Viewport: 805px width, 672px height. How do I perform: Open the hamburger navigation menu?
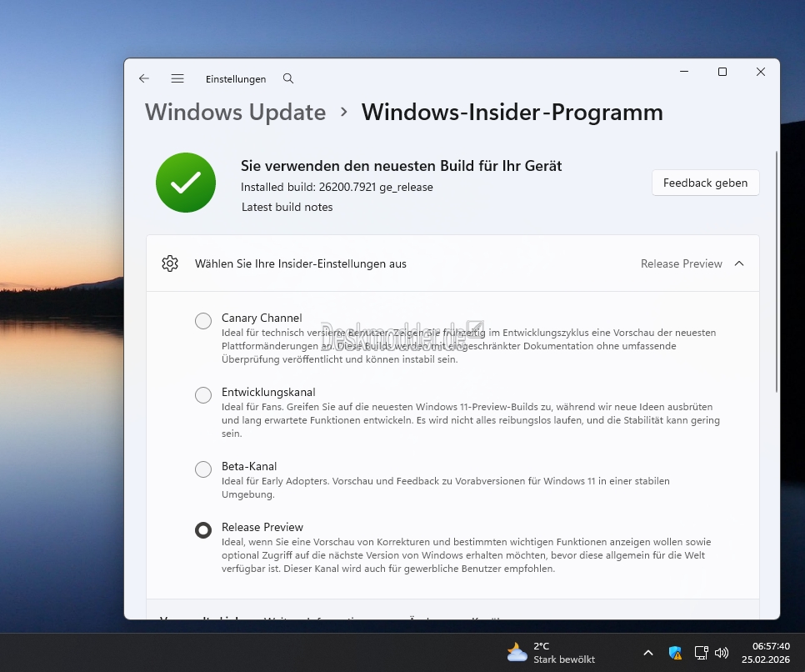pyautogui.click(x=177, y=78)
